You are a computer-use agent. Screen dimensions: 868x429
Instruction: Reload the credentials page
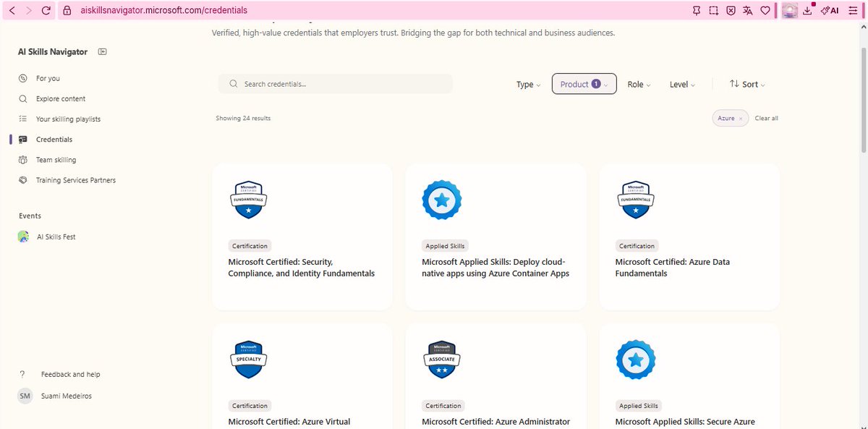pos(47,11)
